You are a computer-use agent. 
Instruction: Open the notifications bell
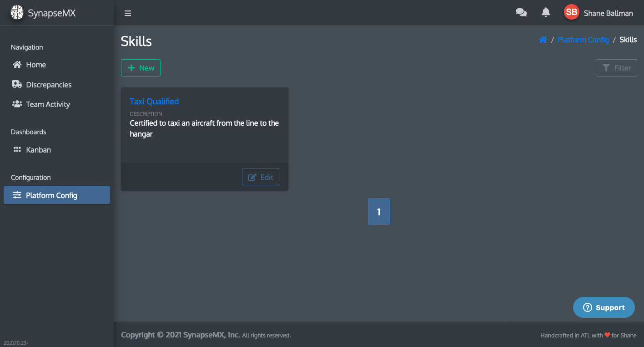[546, 13]
